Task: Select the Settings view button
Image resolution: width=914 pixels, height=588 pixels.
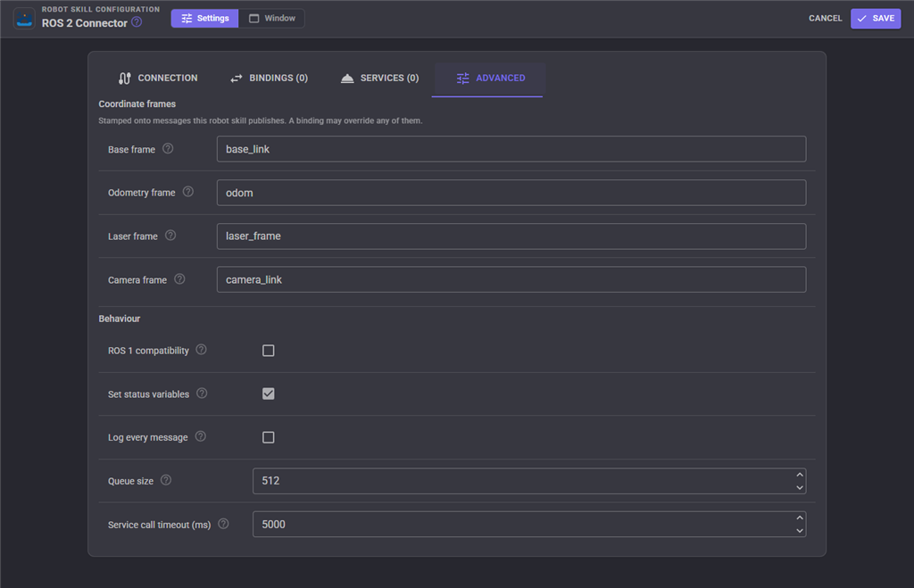Action: [204, 19]
